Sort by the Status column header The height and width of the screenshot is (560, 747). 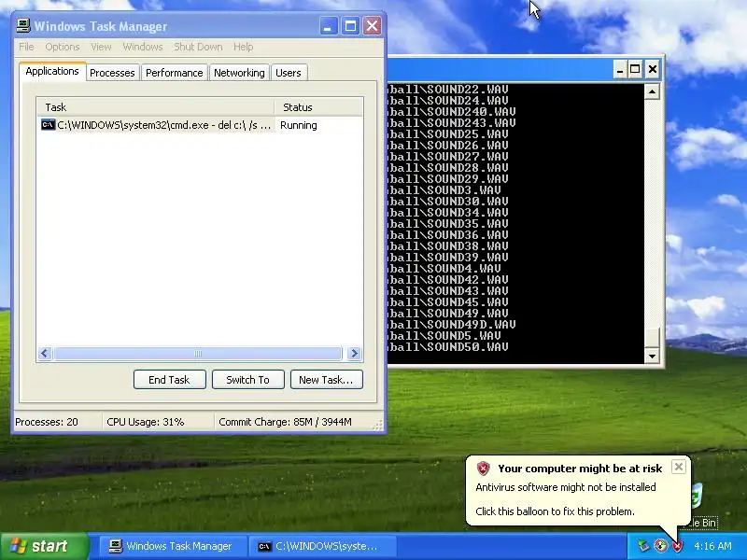tap(318, 107)
